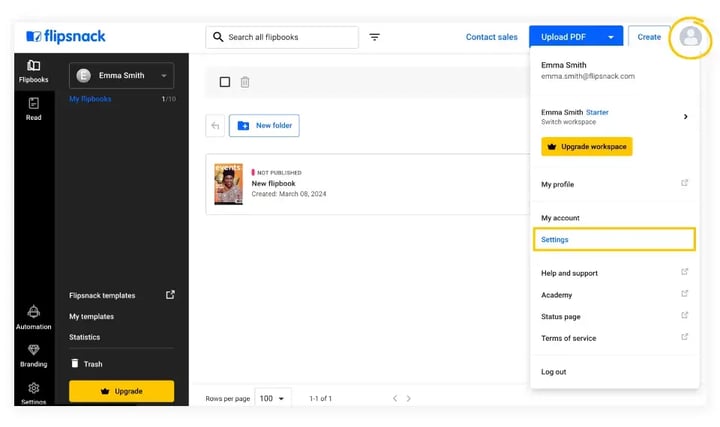Click the search magnifier icon
Viewport: 720px width, 427px height.
pyautogui.click(x=218, y=37)
